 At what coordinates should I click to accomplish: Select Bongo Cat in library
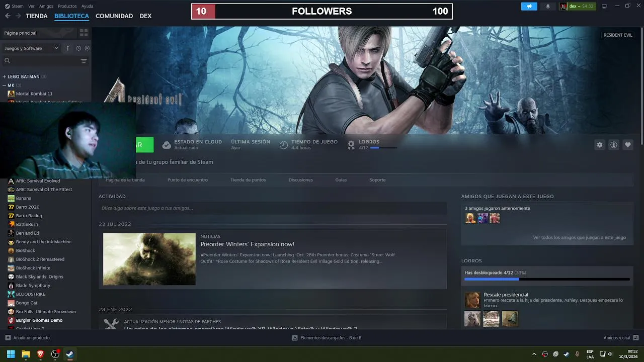(x=27, y=303)
